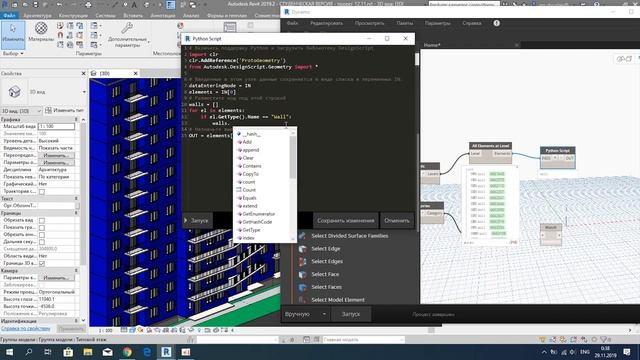The width and height of the screenshot is (640, 360).
Task: Toggle Траектория с... checkbox
Action: coord(42,191)
